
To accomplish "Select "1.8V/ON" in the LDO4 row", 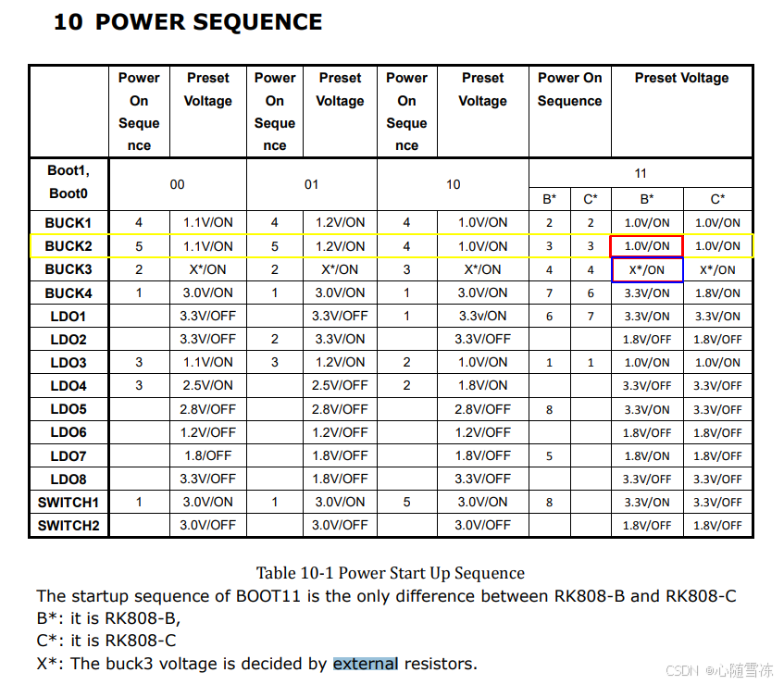I will [482, 385].
